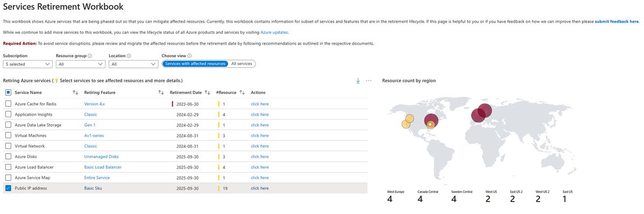Check the Azure Data Lake Storage checkbox

[x=8, y=125]
